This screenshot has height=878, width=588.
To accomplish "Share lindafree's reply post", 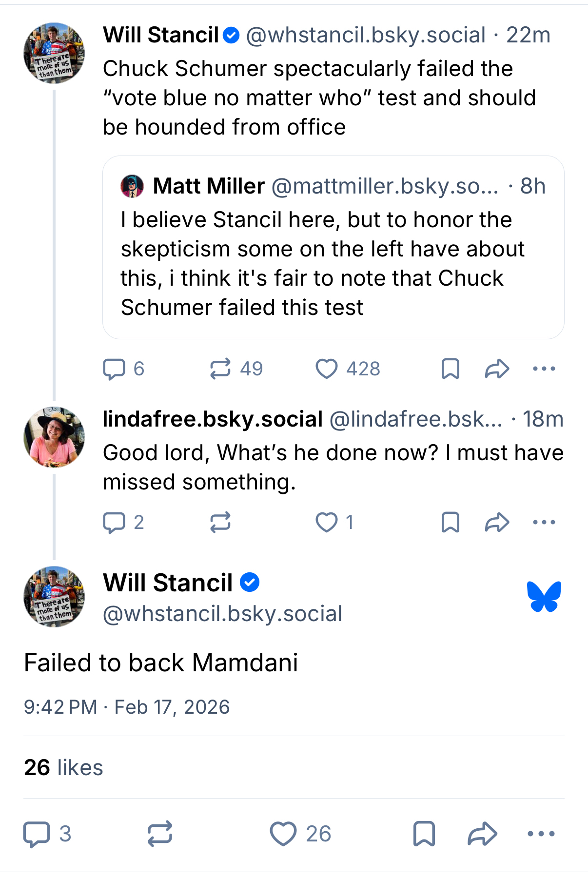I will point(497,523).
